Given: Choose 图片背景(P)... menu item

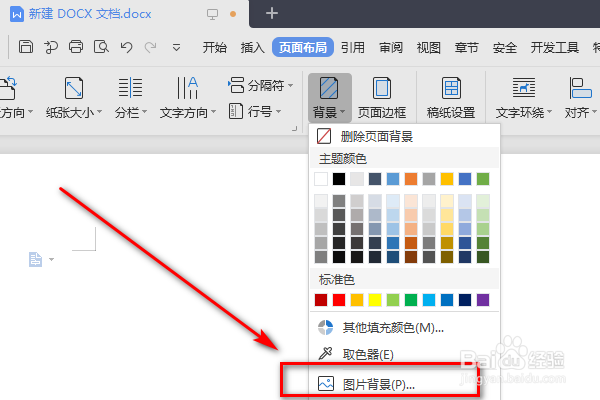Looking at the screenshot, I should (x=404, y=384).
